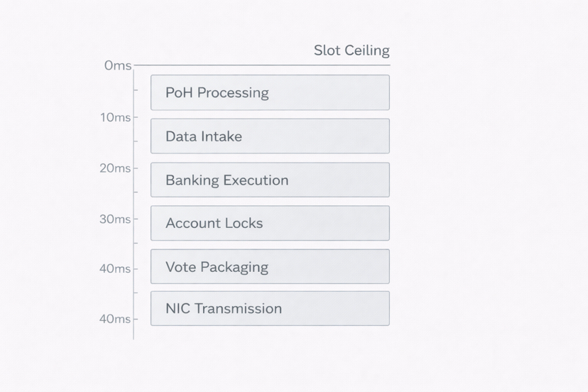Click the 40ms label beside Vote Packaging
This screenshot has height=392, width=588.
click(x=115, y=268)
